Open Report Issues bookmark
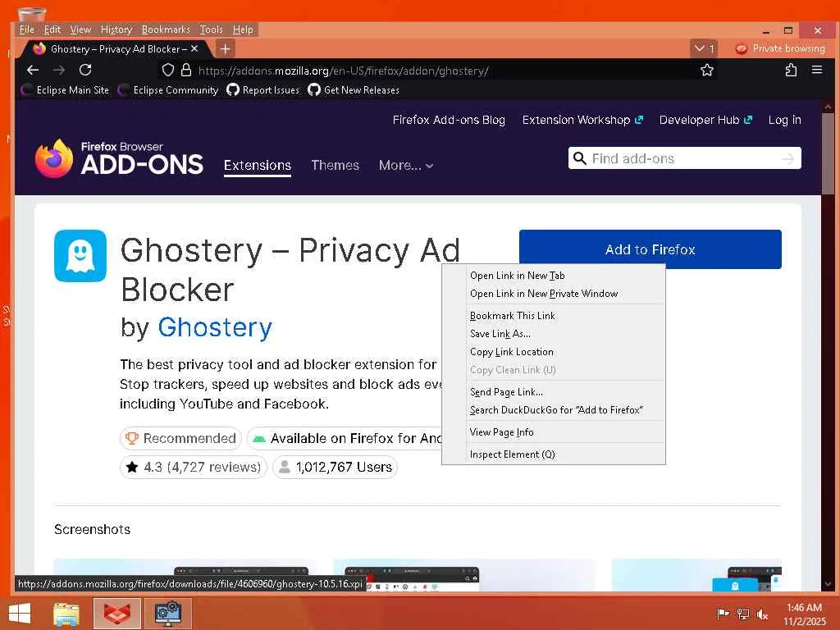840x630 pixels. [263, 90]
